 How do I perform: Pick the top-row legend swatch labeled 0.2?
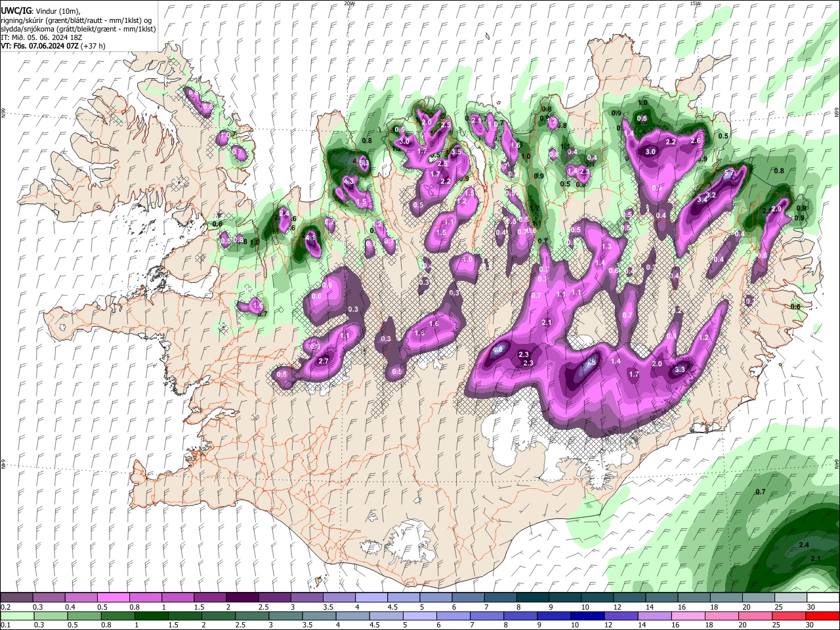[16, 598]
